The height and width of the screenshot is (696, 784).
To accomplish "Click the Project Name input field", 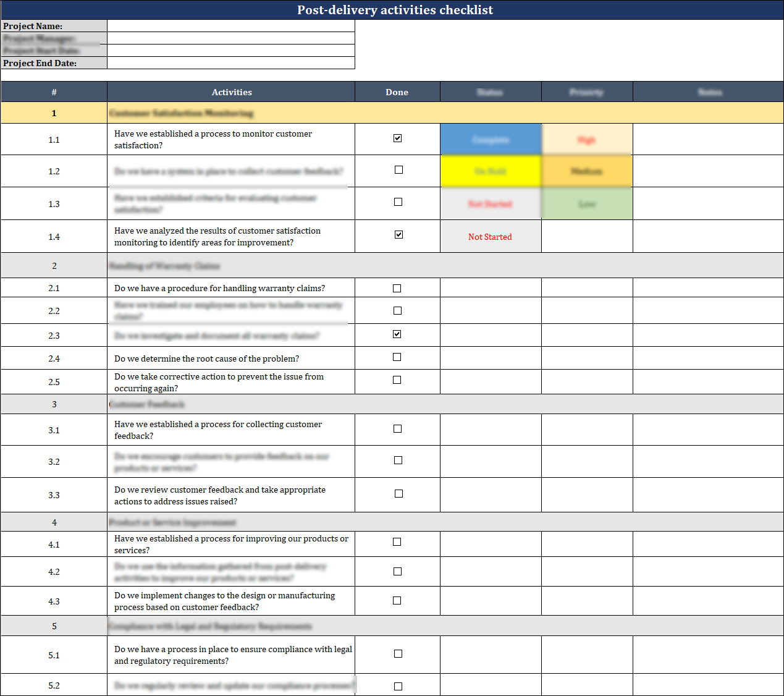I will click(x=231, y=26).
